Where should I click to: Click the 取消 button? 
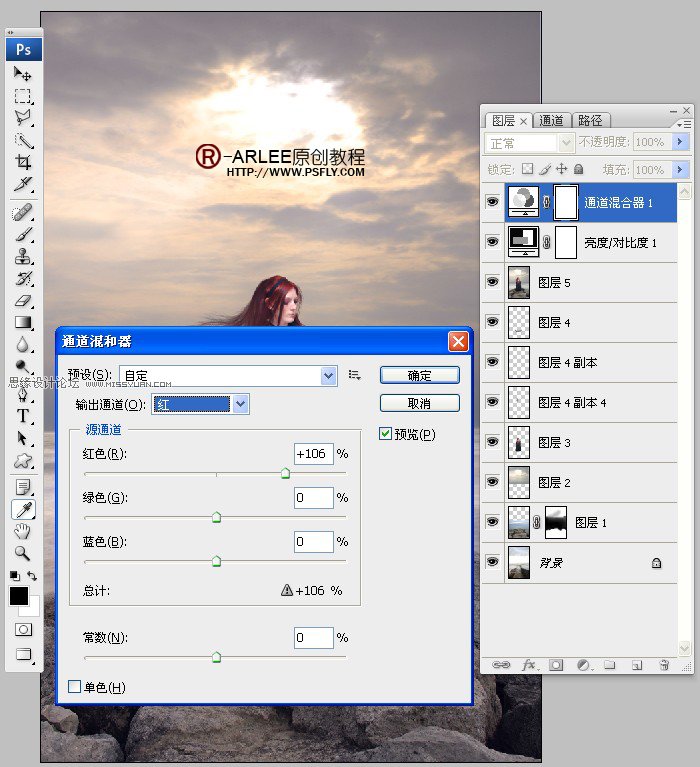[420, 404]
